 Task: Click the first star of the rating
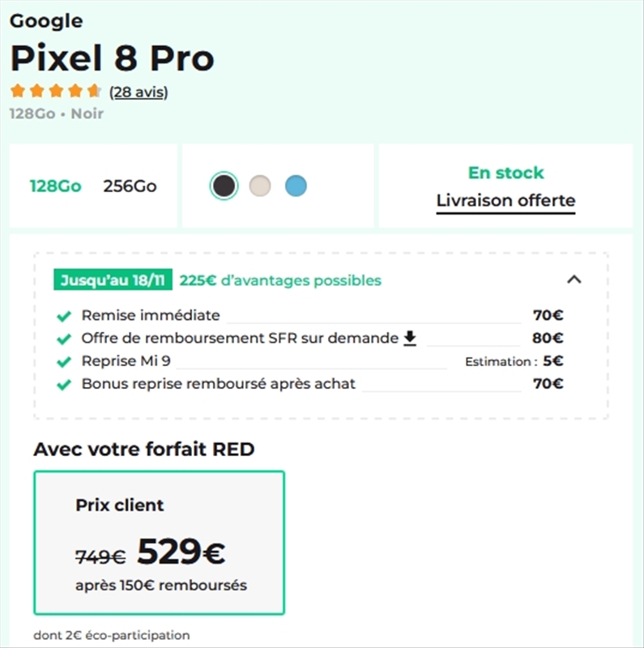16,92
